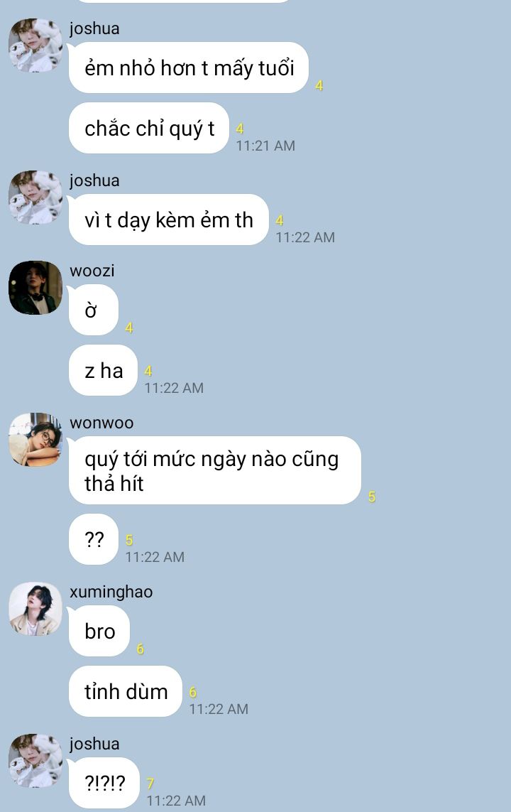Screen dimensions: 511x812
Task: Select message "ẻm nhỏ hơn t mấy tuổi"
Action: pos(189,67)
